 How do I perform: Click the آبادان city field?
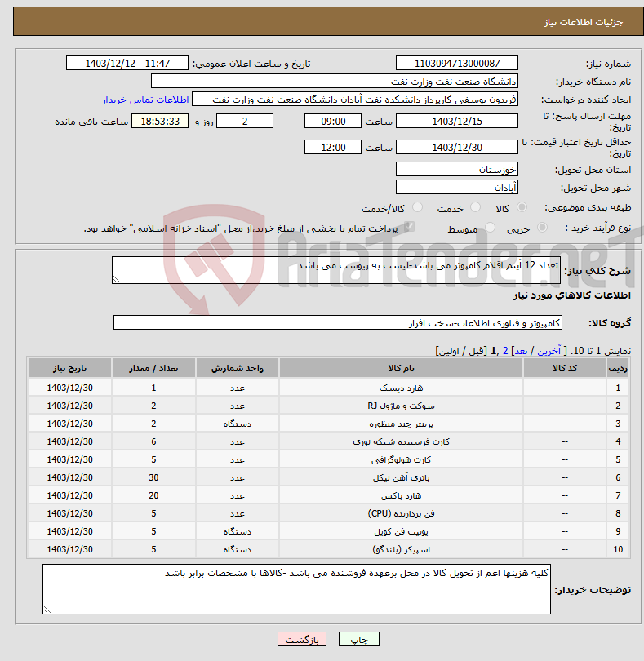click(x=457, y=188)
